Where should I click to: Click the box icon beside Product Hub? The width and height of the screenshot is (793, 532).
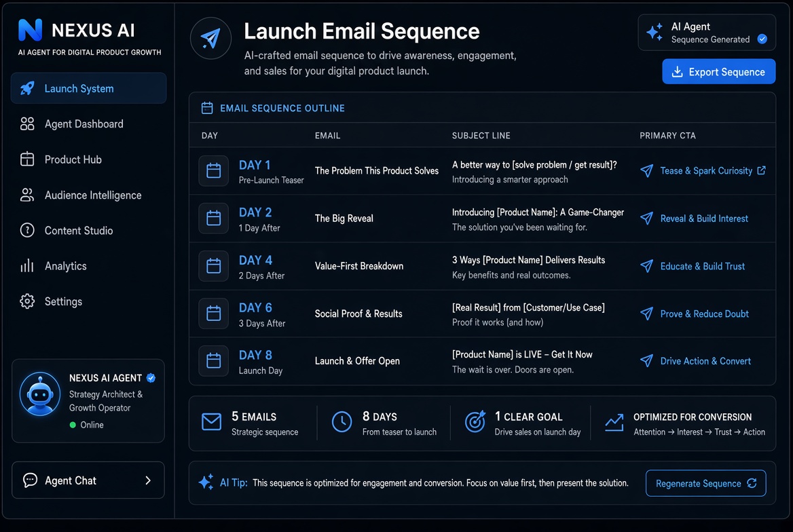coord(27,159)
